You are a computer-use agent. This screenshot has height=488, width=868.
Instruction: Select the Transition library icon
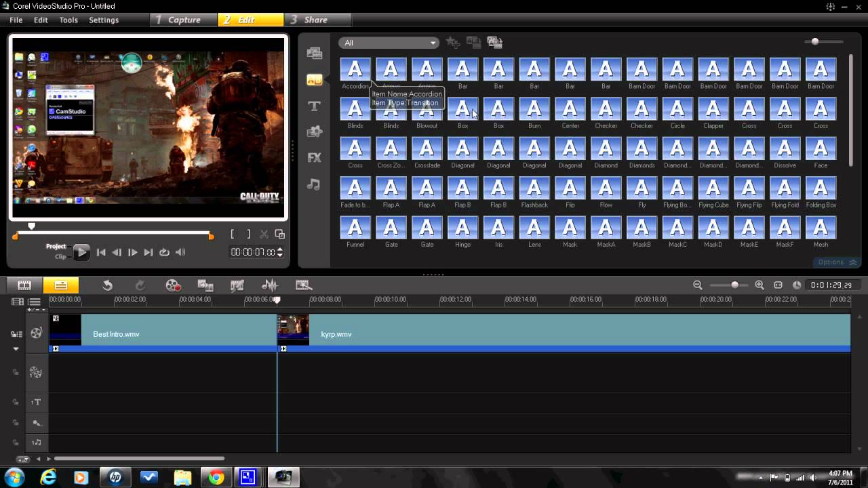[x=314, y=80]
